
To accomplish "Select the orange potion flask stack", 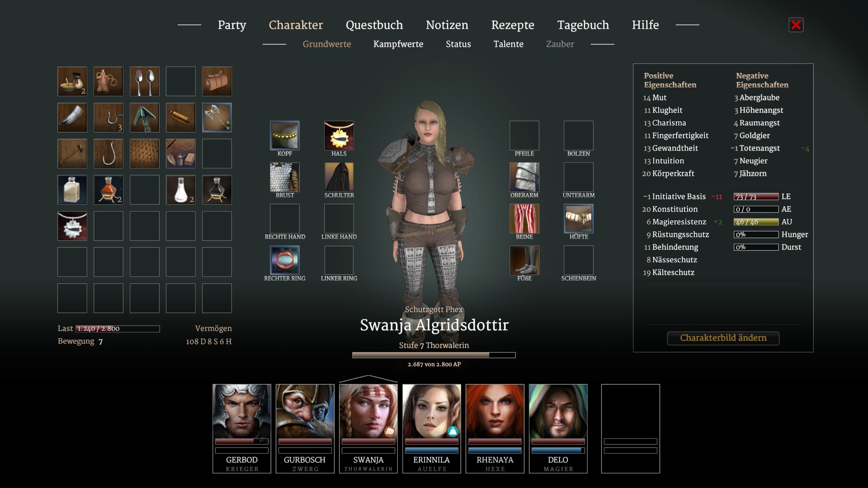I will (108, 190).
